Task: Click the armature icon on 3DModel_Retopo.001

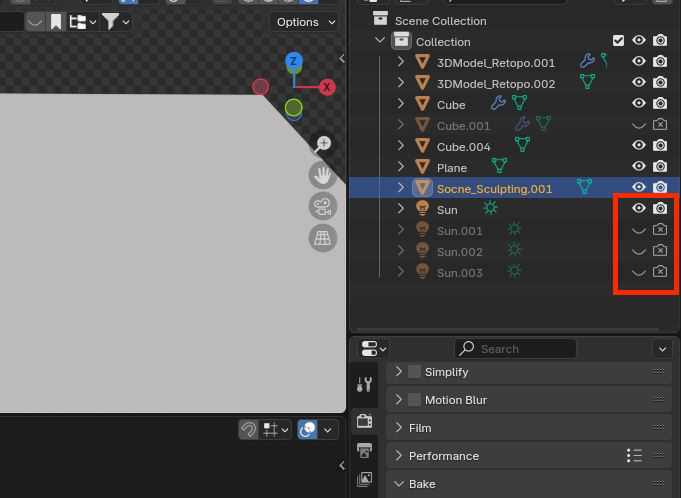Action: pyautogui.click(x=604, y=59)
